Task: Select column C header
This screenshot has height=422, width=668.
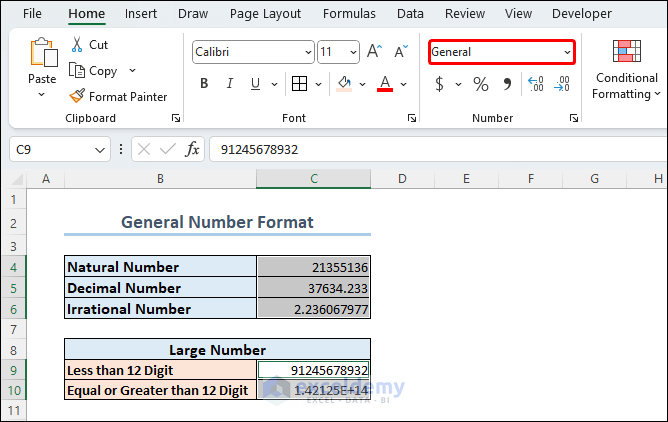Action: point(314,178)
